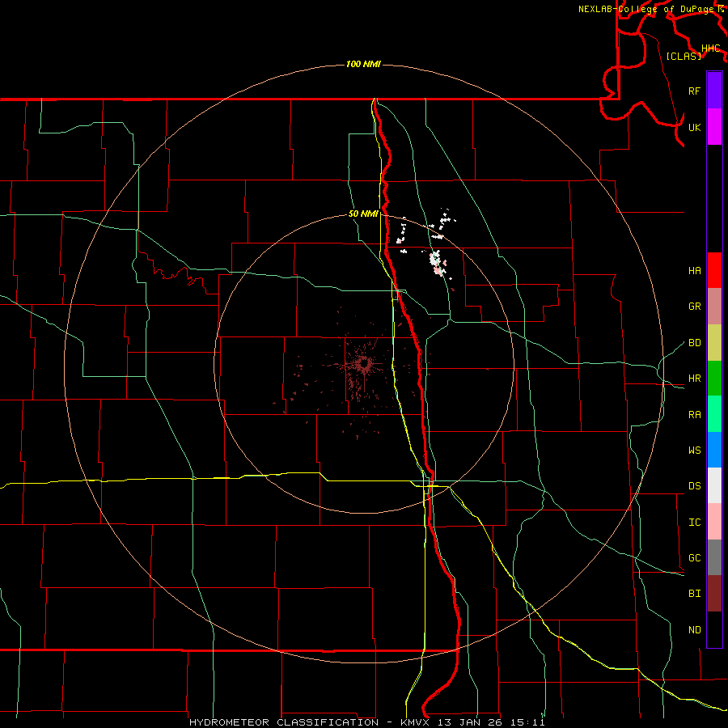This screenshot has height=728, width=728.
Task: Click the DS legend label
Action: [x=694, y=486]
